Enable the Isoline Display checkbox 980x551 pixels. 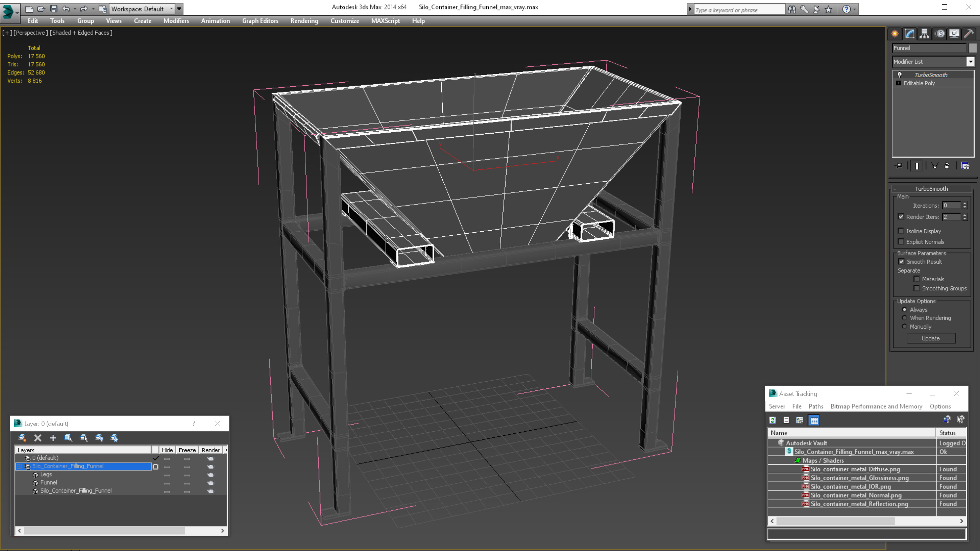[x=901, y=231]
